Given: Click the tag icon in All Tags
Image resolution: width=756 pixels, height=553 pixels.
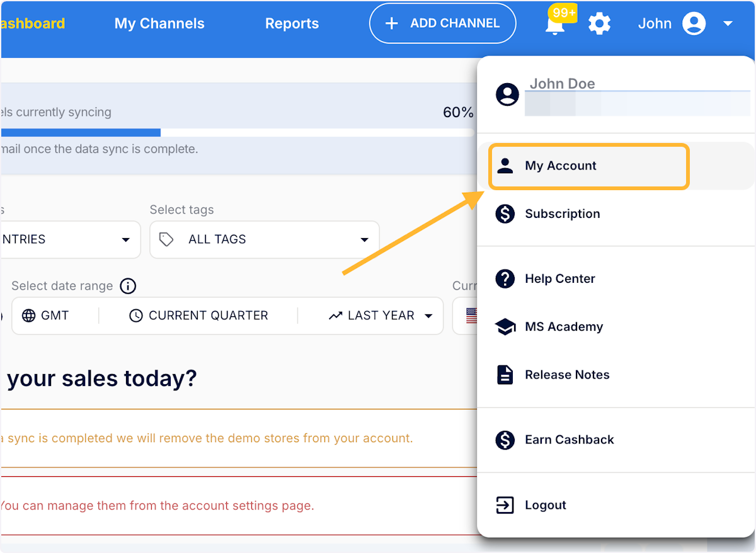Looking at the screenshot, I should tap(166, 239).
